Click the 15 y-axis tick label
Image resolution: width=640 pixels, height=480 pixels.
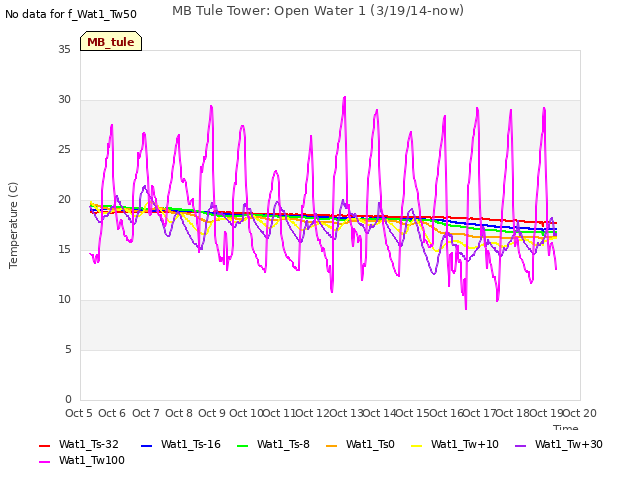[x=64, y=249]
